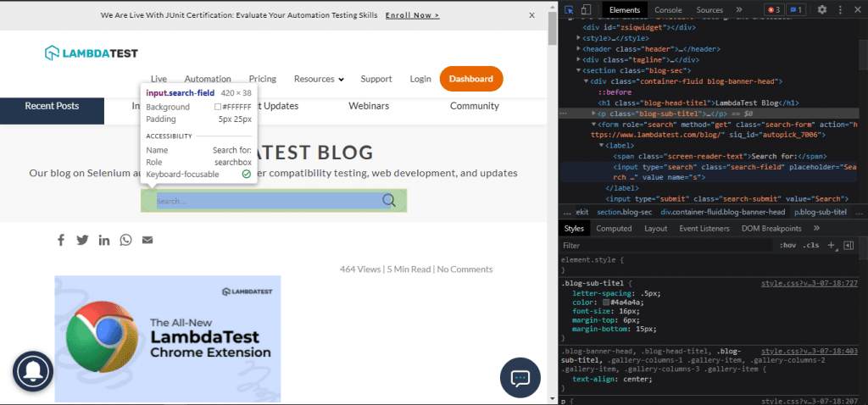Open the orange Dashboard button
The width and height of the screenshot is (868, 405).
[x=471, y=79]
